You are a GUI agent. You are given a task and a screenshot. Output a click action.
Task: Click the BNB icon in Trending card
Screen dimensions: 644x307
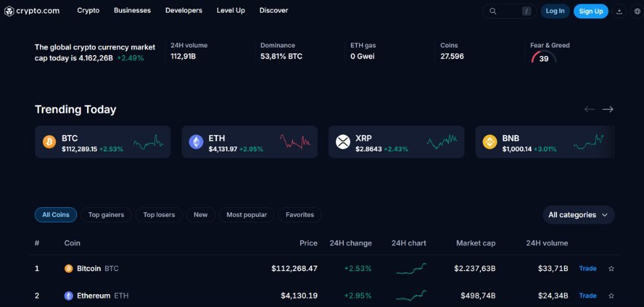(490, 142)
